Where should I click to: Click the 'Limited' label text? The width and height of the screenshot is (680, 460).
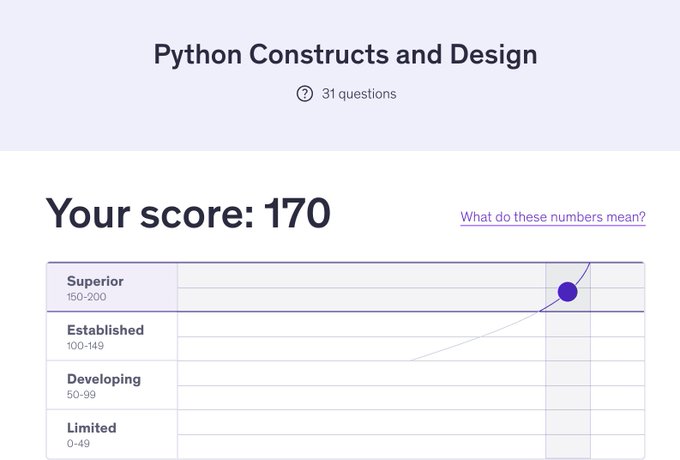tap(92, 428)
